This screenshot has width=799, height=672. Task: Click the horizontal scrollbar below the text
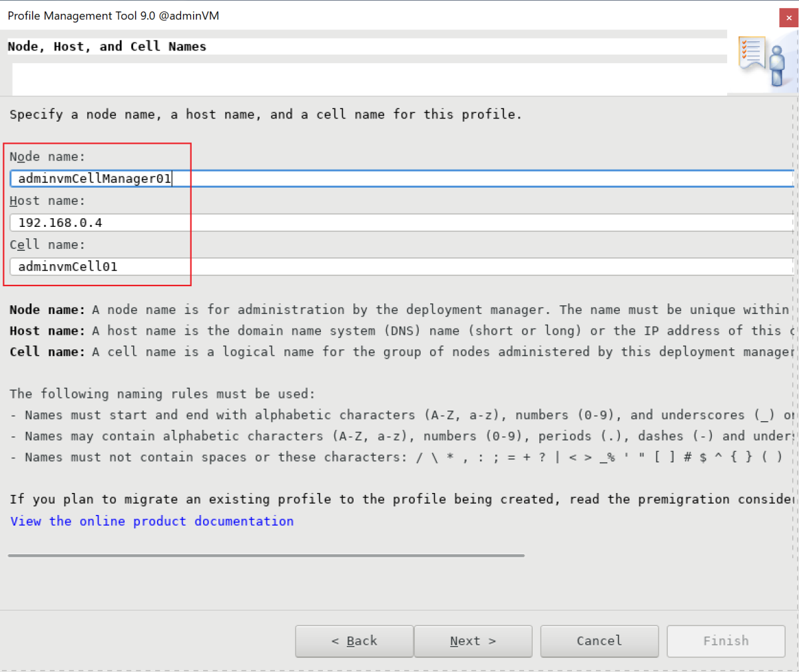pyautogui.click(x=266, y=555)
